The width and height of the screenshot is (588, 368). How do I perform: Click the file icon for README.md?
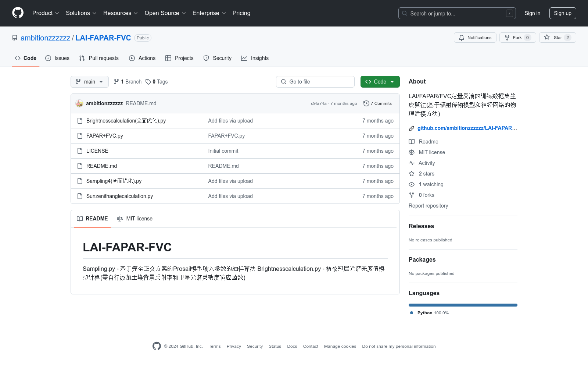point(80,166)
